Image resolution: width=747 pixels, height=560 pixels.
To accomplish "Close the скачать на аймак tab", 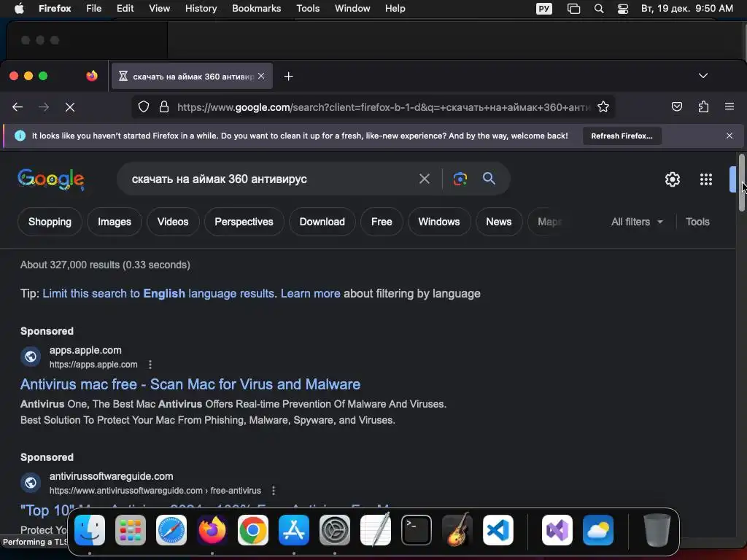I will pyautogui.click(x=261, y=76).
